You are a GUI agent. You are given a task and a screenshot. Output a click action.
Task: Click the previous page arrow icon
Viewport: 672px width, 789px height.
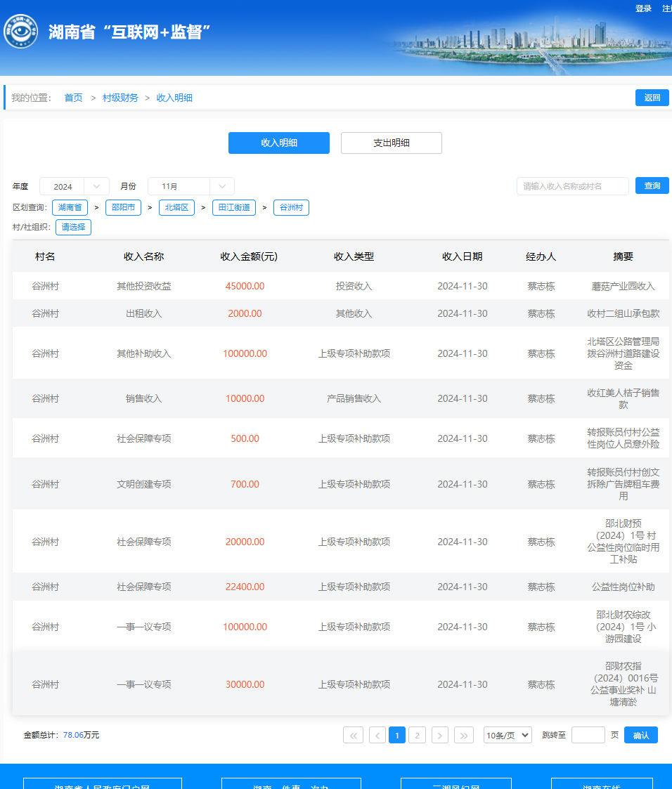click(x=377, y=735)
